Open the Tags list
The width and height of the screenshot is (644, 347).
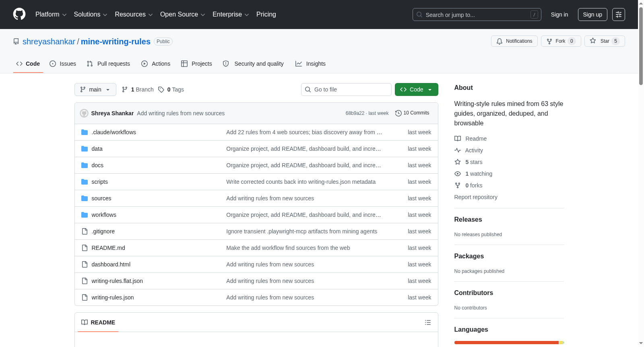(x=171, y=89)
